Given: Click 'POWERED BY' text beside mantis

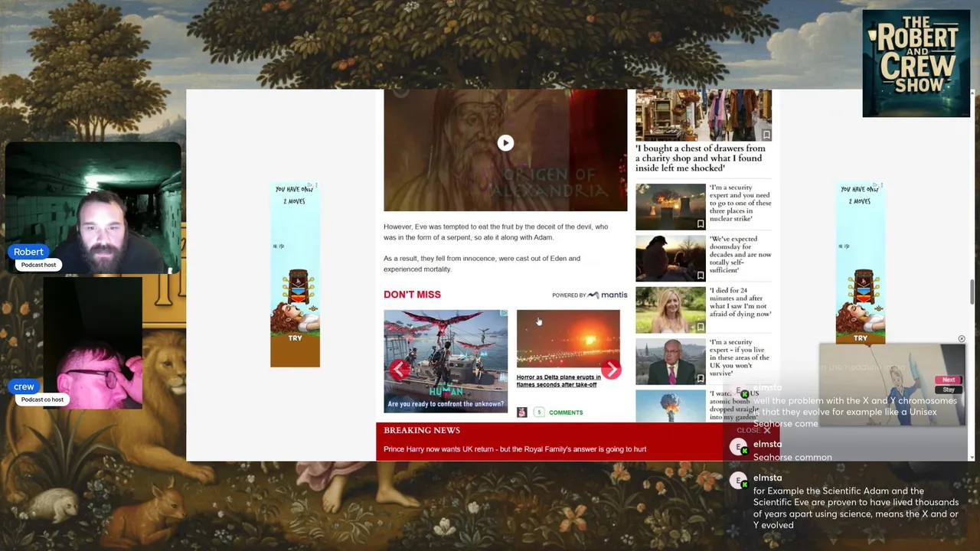Looking at the screenshot, I should point(569,295).
